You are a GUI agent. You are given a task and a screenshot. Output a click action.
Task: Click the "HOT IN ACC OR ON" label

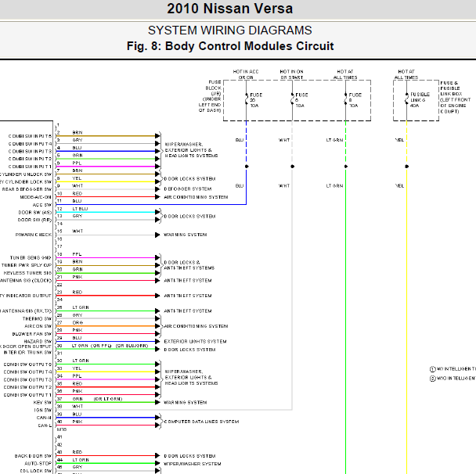coord(246,74)
